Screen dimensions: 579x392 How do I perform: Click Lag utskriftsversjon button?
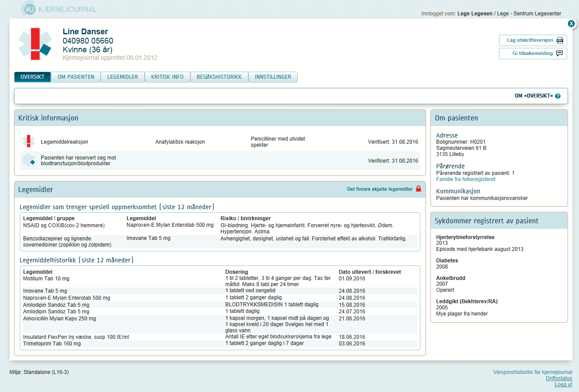(533, 40)
